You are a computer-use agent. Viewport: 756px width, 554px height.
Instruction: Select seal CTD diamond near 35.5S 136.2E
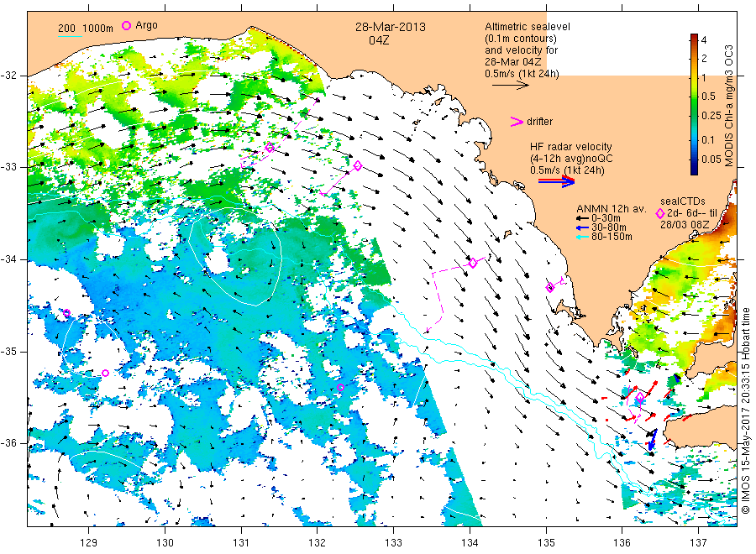pyautogui.click(x=640, y=397)
